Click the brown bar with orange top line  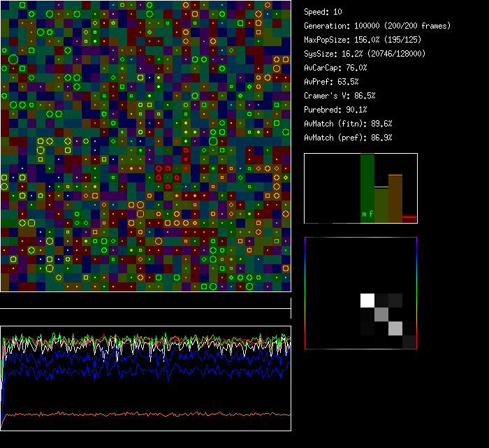[x=395, y=198]
